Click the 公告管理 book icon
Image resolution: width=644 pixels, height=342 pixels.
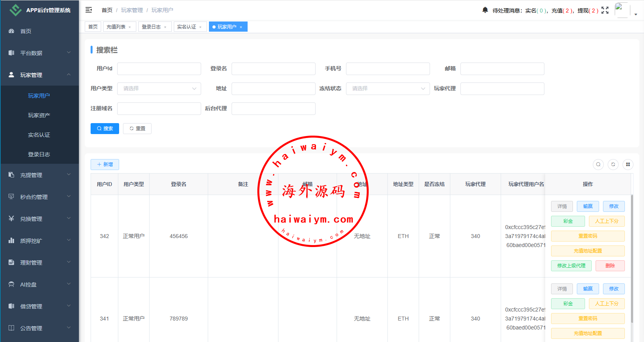click(11, 328)
